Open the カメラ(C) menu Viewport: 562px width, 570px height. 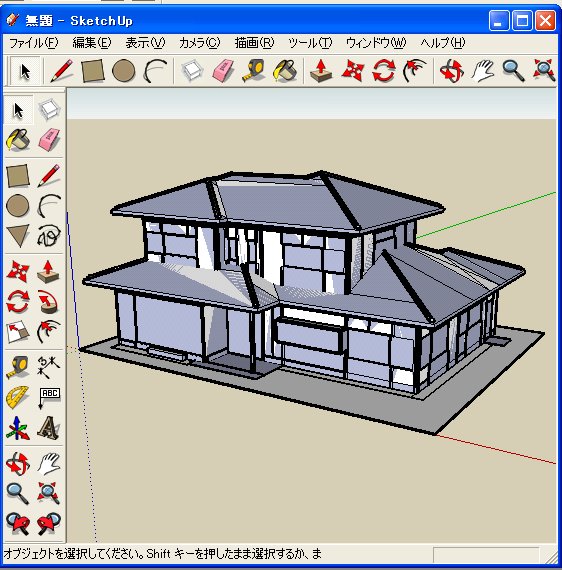click(200, 43)
